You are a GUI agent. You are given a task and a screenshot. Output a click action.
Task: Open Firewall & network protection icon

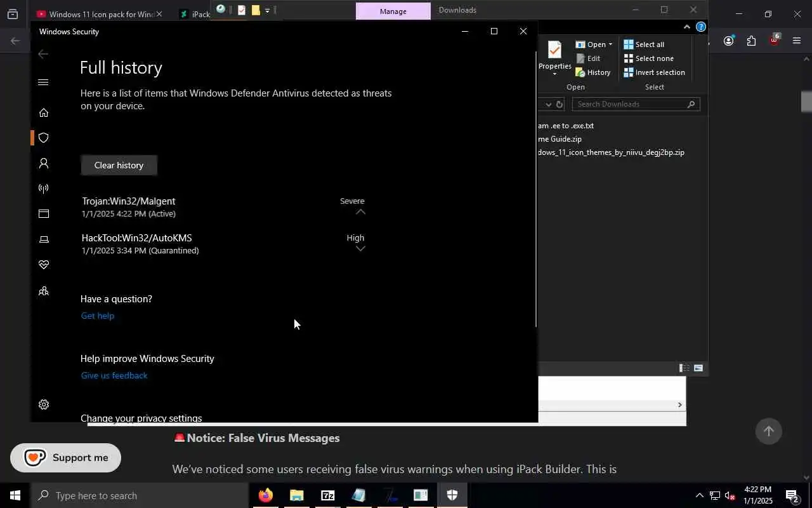coord(43,189)
